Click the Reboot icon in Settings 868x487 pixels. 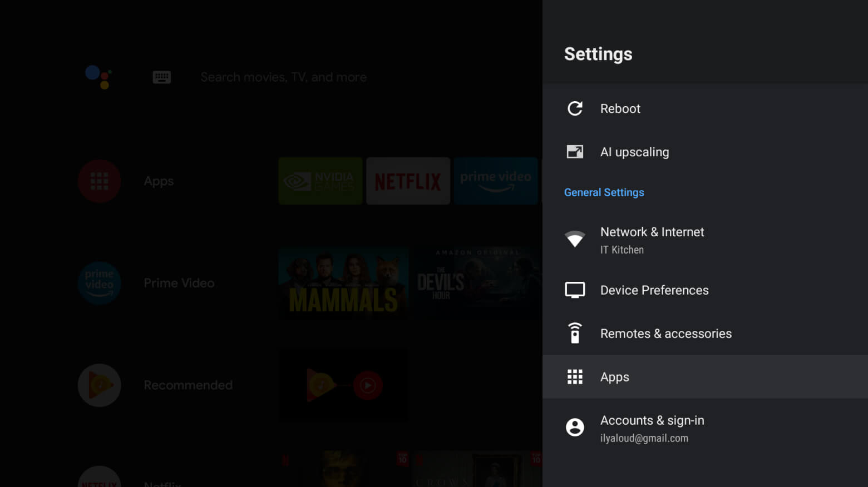coord(575,108)
